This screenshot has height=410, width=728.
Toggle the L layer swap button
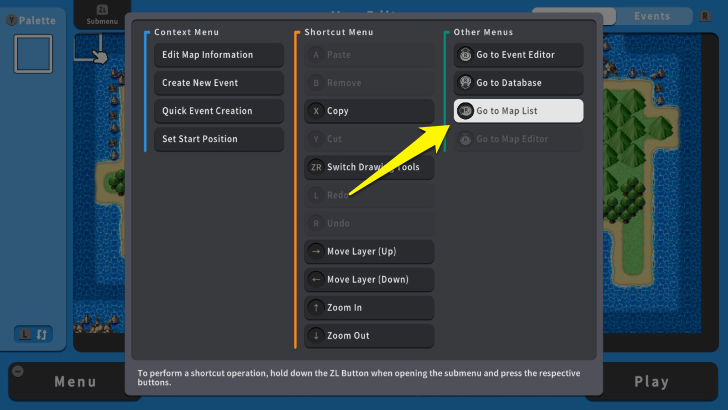click(x=33, y=333)
